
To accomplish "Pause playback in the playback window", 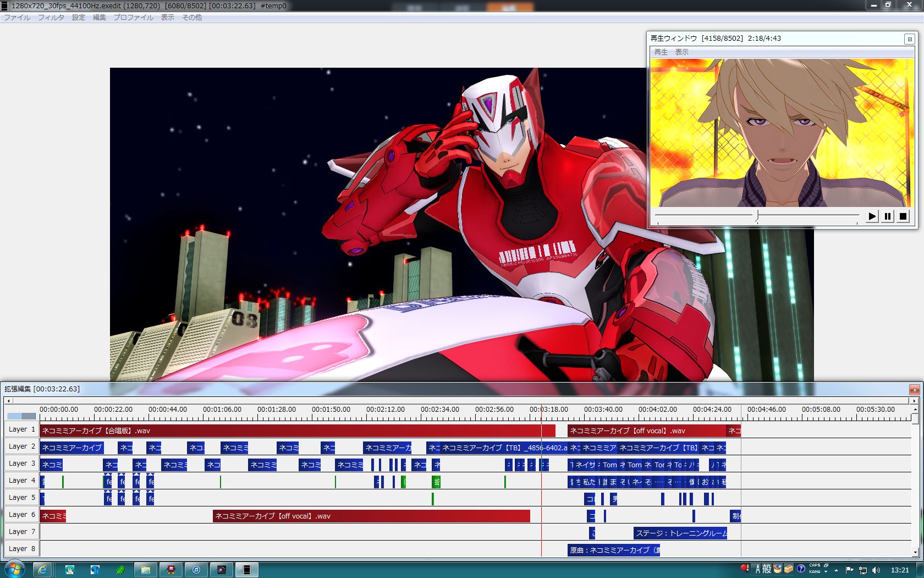I will click(x=887, y=216).
